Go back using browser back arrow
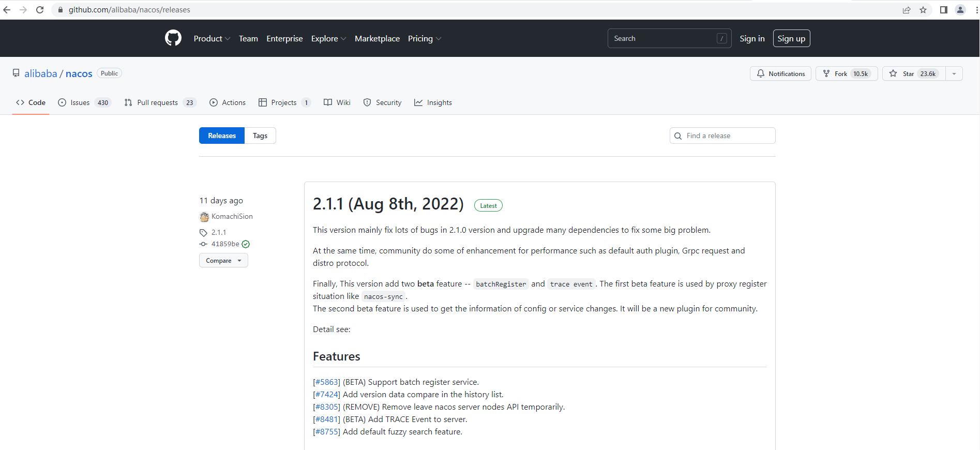Image resolution: width=980 pixels, height=450 pixels. point(7,10)
